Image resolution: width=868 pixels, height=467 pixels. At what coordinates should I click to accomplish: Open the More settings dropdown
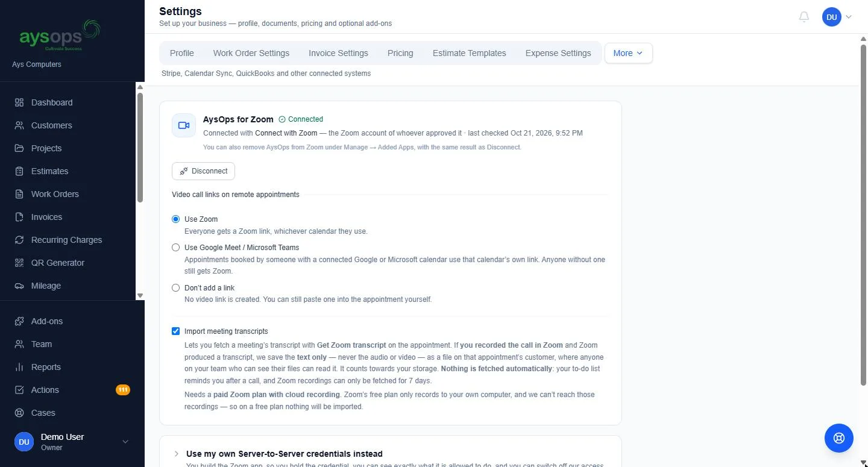(x=628, y=53)
